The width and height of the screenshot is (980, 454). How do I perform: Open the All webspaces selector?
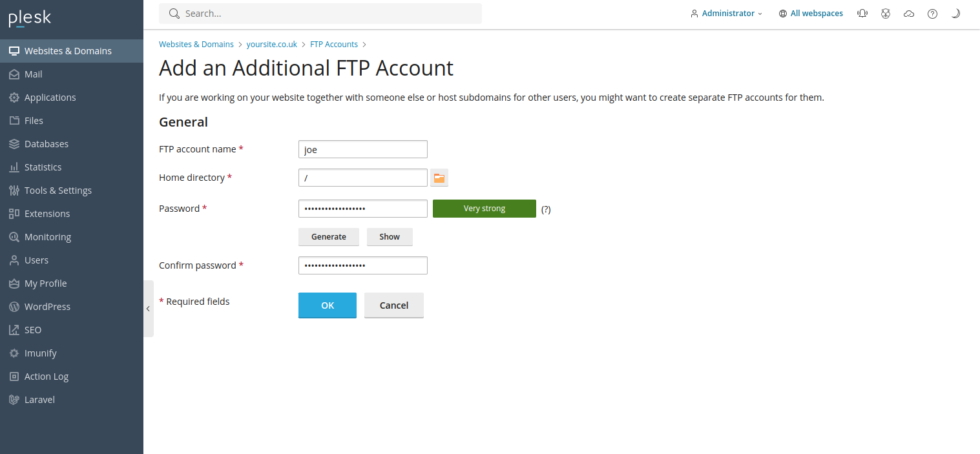coord(811,13)
